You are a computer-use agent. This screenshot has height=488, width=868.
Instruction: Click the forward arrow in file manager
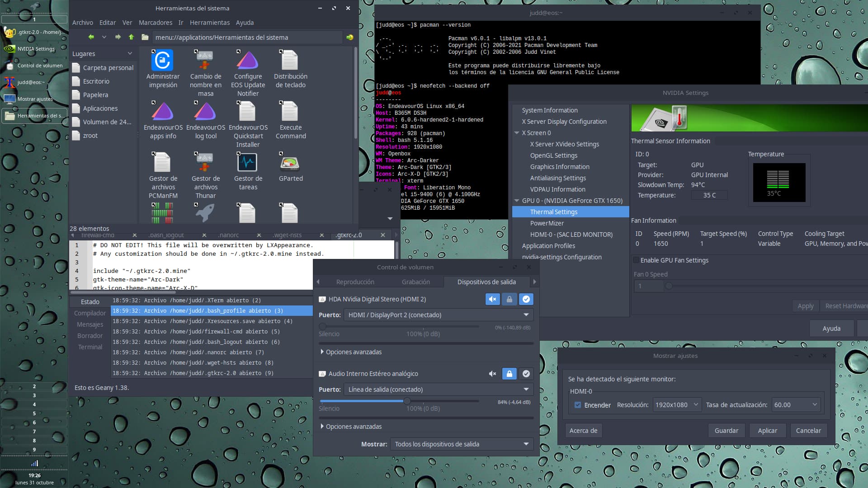coord(118,37)
